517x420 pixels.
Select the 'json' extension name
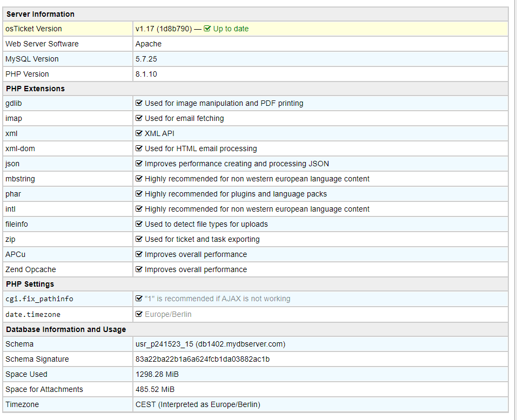(12, 164)
